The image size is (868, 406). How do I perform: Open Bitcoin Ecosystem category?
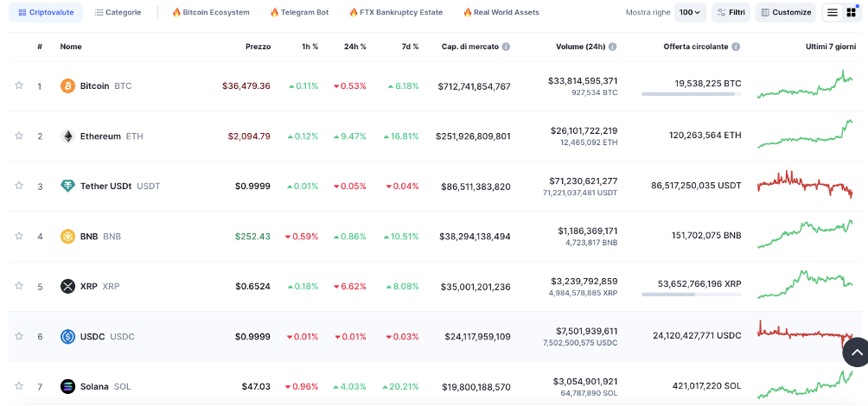coord(211,12)
